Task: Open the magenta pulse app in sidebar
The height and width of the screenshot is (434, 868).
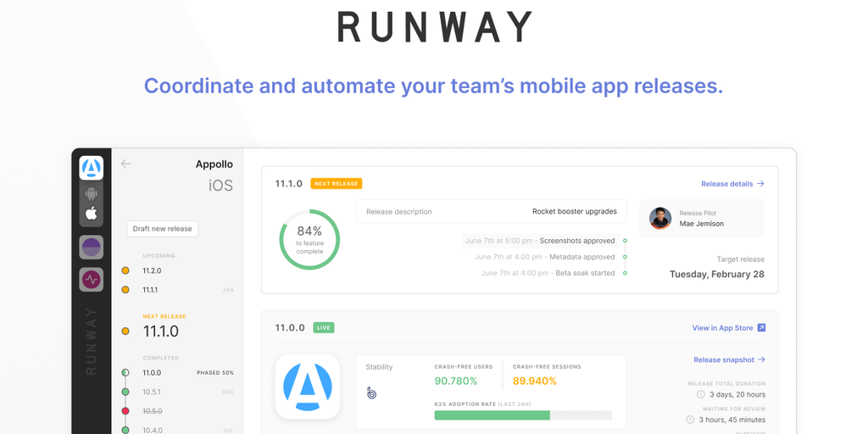Action: pos(92,280)
